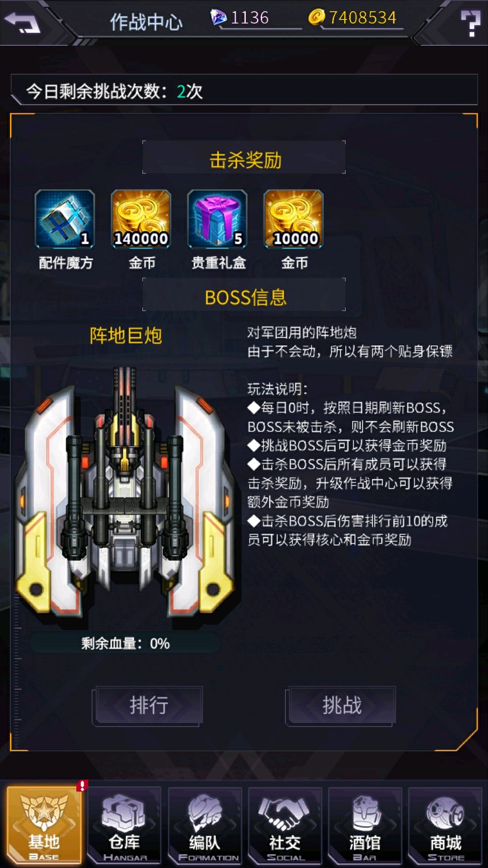Tap the purple diamond currency icon
Image resolution: width=488 pixels, height=868 pixels.
click(x=219, y=18)
